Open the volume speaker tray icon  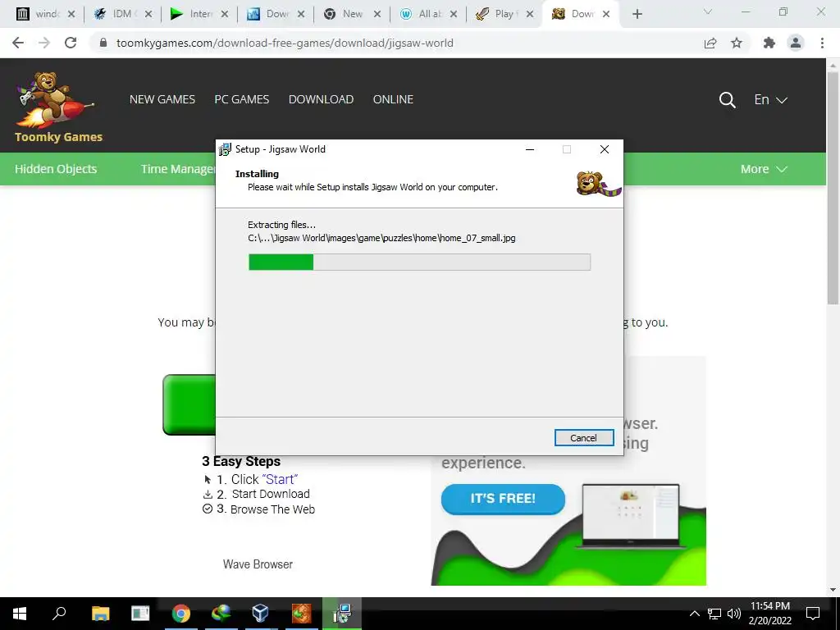[x=734, y=614]
